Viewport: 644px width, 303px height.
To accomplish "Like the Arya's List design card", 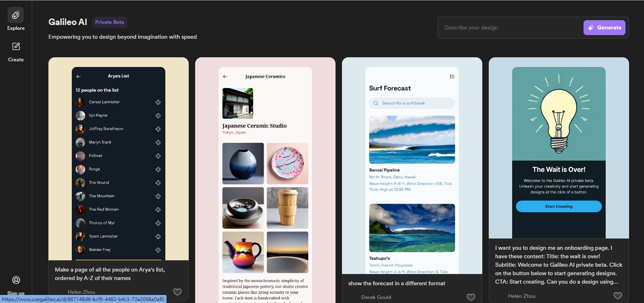I will coord(177,292).
